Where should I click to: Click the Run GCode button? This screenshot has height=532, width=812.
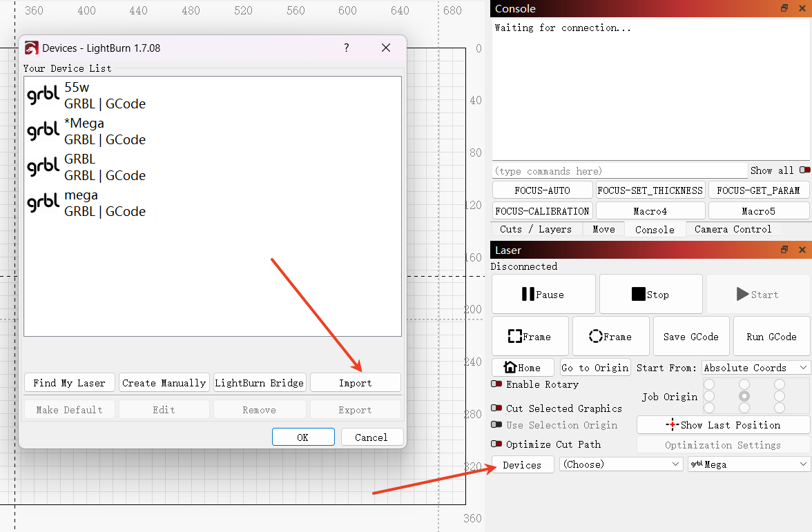(772, 337)
